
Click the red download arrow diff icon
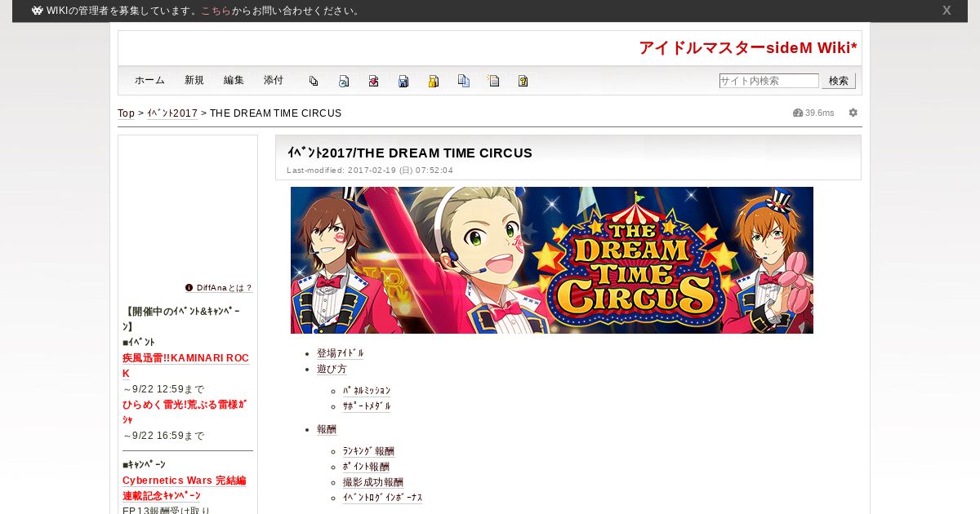[373, 81]
